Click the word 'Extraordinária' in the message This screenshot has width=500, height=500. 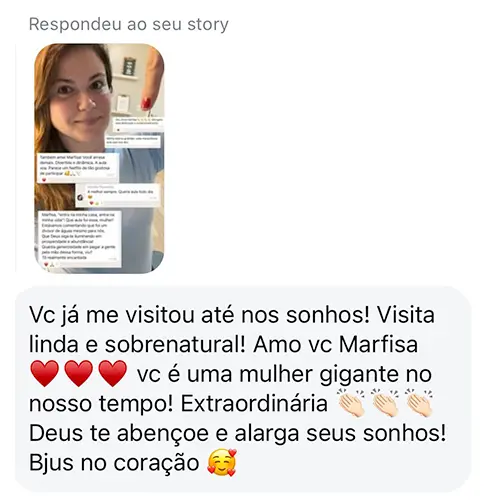[x=254, y=404]
